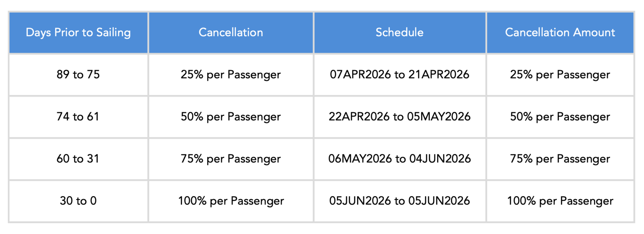This screenshot has width=644, height=234.
Task: Select the Cancellation Amount header
Action: (560, 33)
